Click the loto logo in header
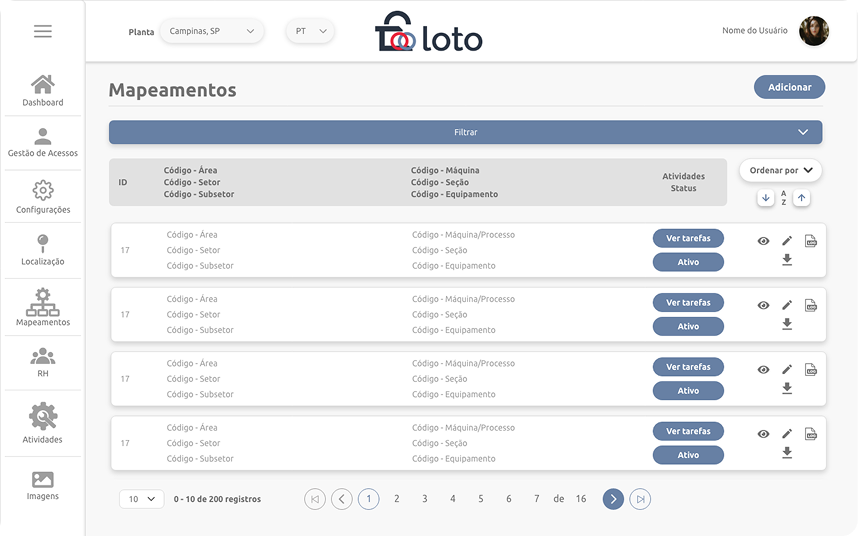Image resolution: width=858 pixels, height=536 pixels. click(428, 33)
